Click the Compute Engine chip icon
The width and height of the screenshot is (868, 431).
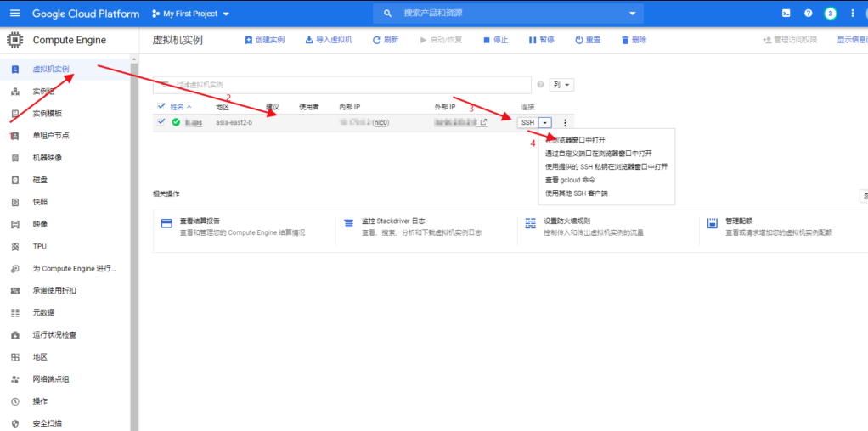tap(15, 40)
